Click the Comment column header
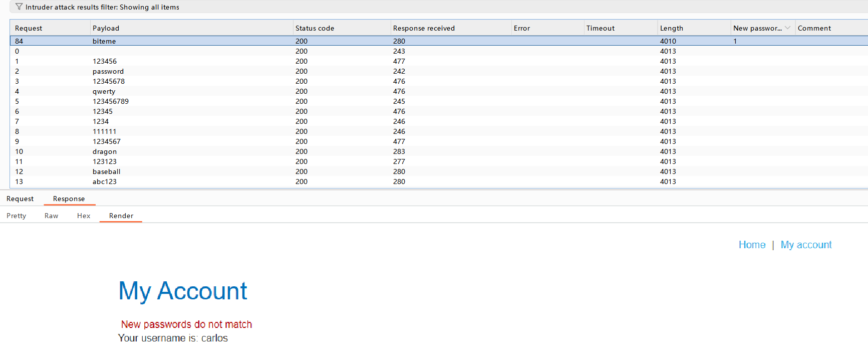The height and width of the screenshot is (349, 868). coord(814,28)
